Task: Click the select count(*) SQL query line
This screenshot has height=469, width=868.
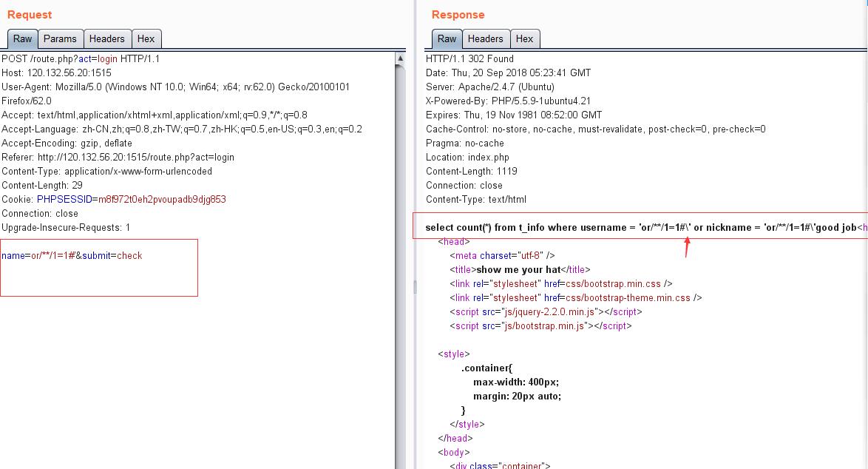Action: point(646,228)
